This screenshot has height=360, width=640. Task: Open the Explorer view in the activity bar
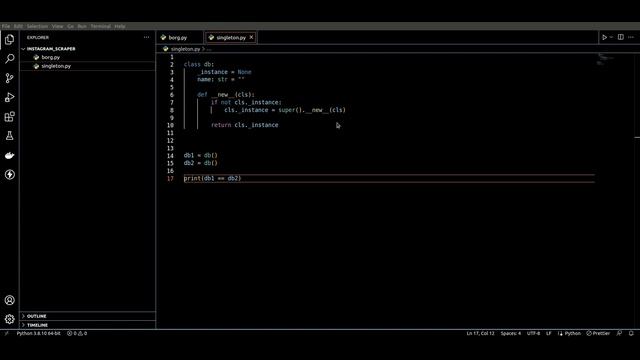click(x=9, y=39)
